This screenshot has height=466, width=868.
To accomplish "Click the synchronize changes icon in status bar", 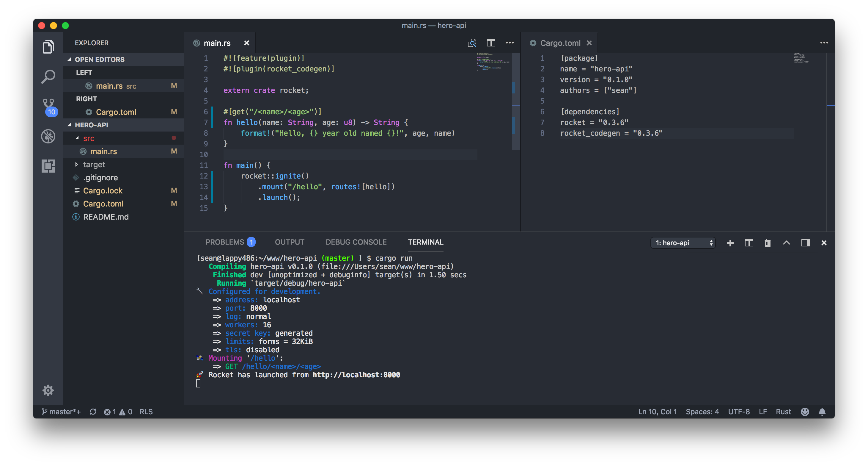I will [x=93, y=411].
